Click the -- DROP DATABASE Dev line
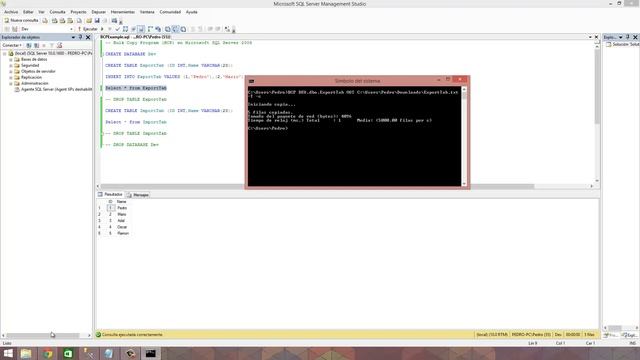Screen dimensions: 640x360 (x=132, y=145)
